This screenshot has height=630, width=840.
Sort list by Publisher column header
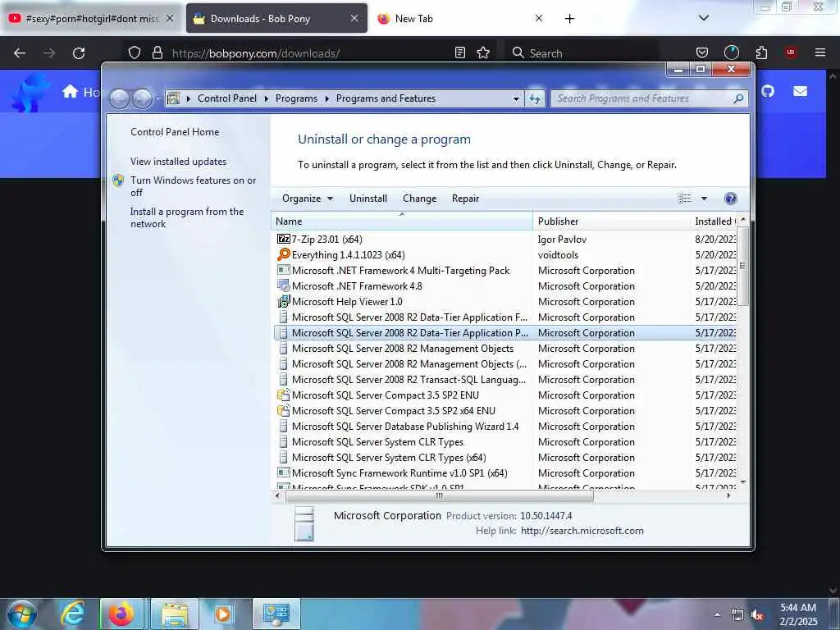pos(611,221)
